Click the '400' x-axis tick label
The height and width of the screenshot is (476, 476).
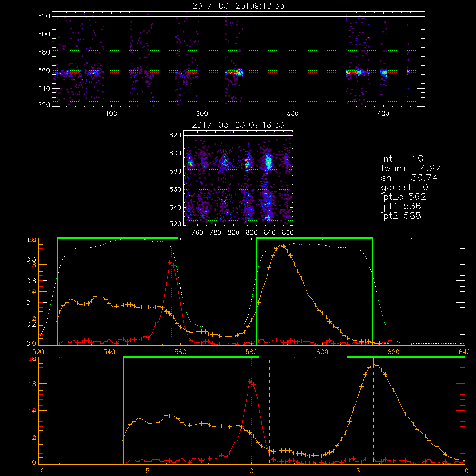point(383,114)
